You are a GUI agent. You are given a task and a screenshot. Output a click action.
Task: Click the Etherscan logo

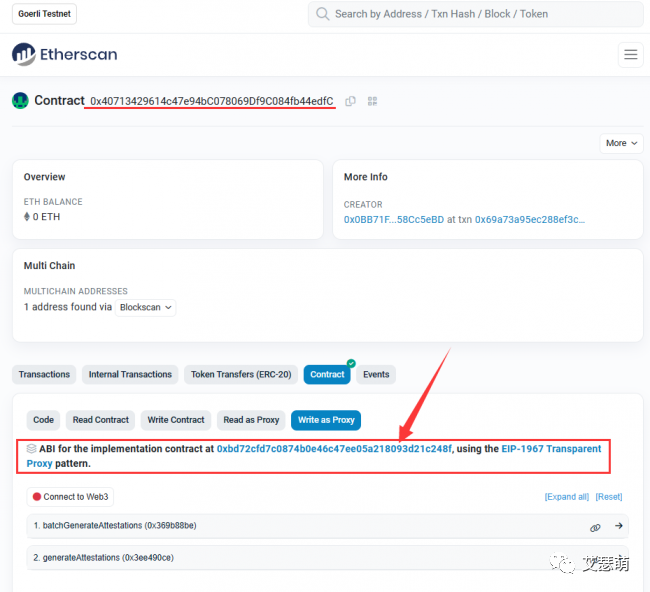point(65,54)
